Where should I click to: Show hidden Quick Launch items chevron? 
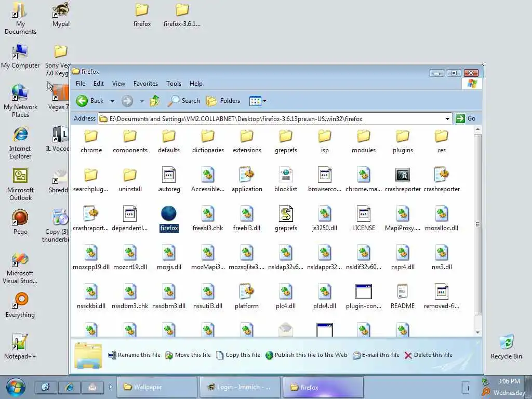pyautogui.click(x=111, y=387)
